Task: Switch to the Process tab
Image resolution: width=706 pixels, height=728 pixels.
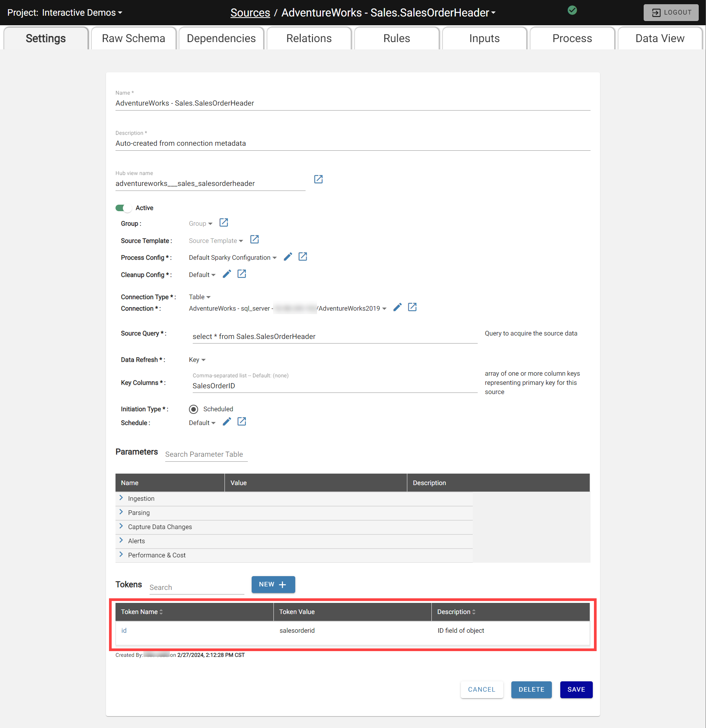Action: click(572, 38)
